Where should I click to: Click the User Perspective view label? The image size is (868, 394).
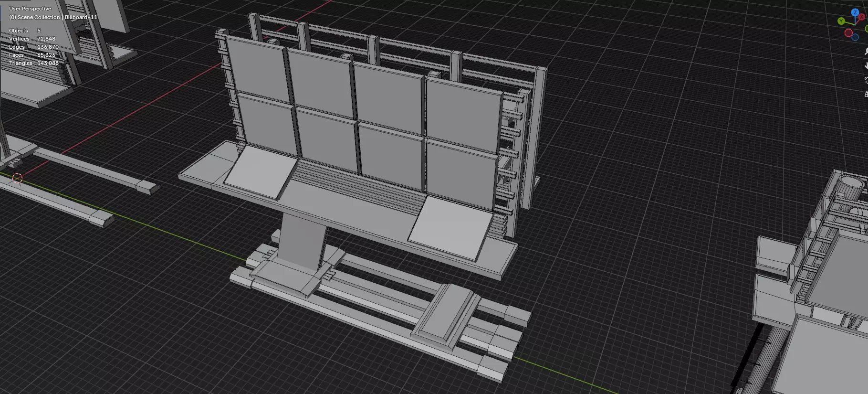30,9
